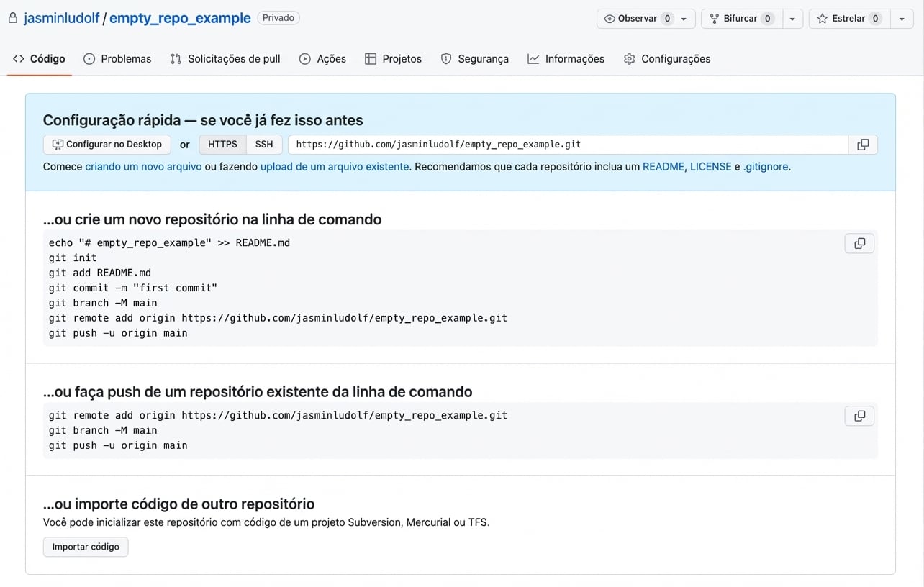
Task: Follow the criando um novo arquivo link
Action: [x=143, y=167]
